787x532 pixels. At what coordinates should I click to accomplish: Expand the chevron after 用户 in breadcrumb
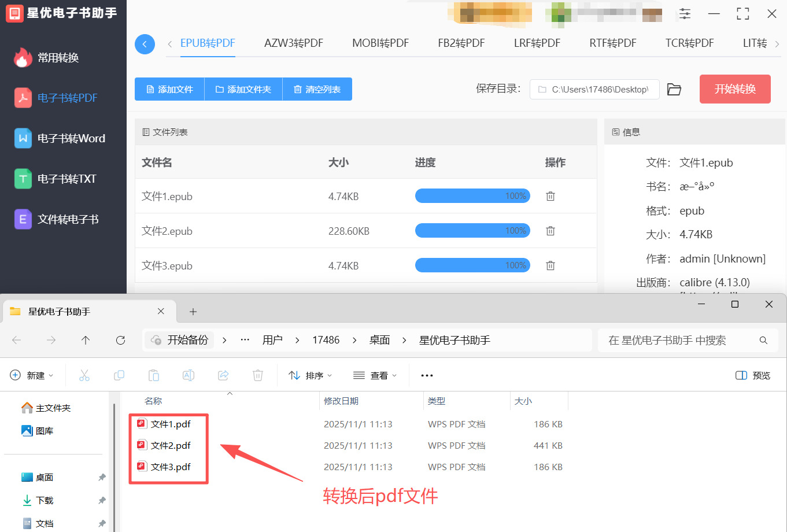point(297,340)
